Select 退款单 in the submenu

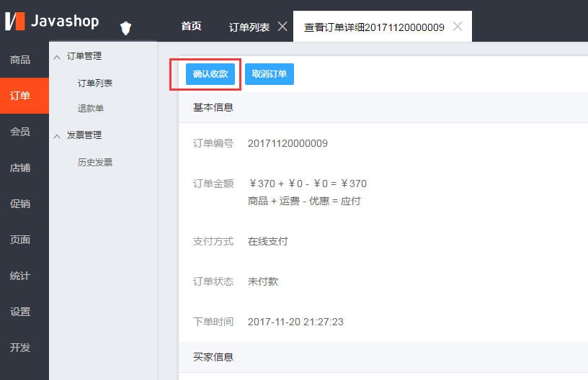pyautogui.click(x=90, y=108)
